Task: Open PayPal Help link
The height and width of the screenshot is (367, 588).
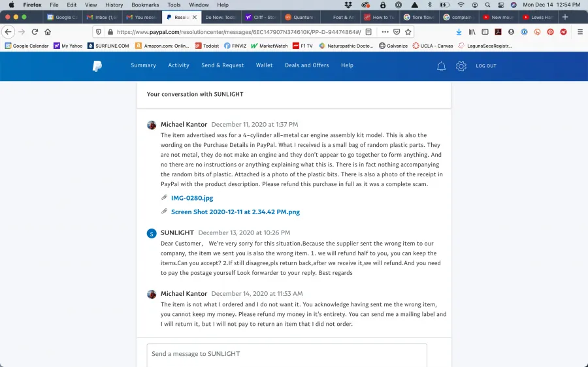Action: [347, 65]
